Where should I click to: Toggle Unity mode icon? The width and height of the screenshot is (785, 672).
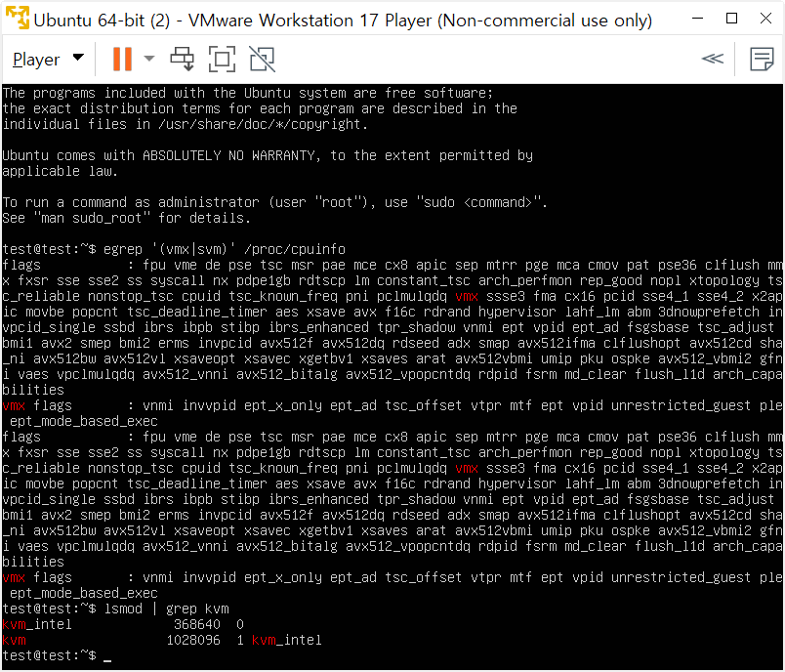263,59
